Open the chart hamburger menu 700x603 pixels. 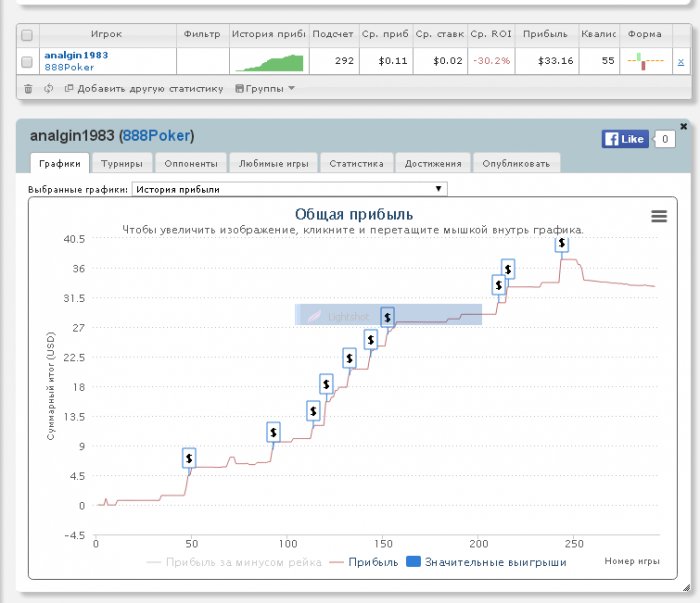click(658, 216)
